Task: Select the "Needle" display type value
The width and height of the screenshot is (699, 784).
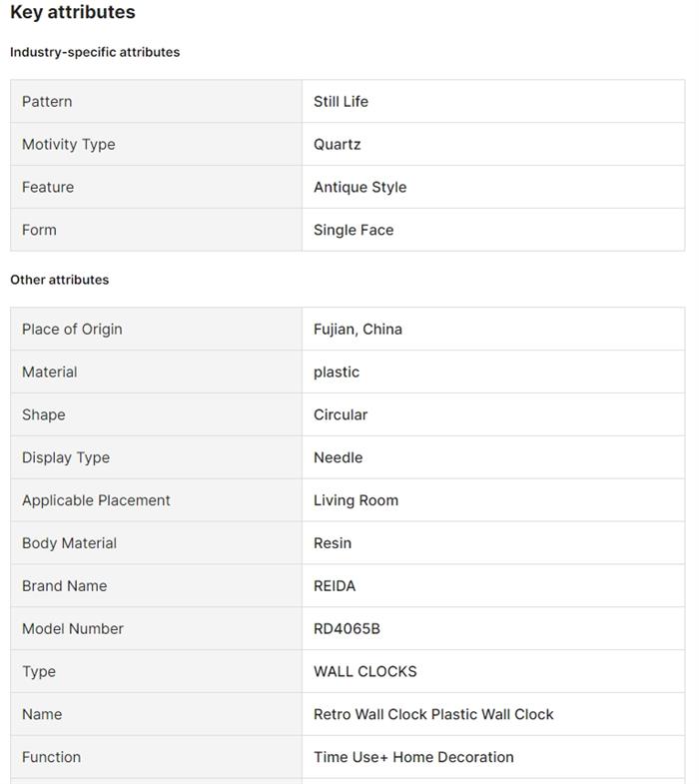Action: click(x=339, y=458)
